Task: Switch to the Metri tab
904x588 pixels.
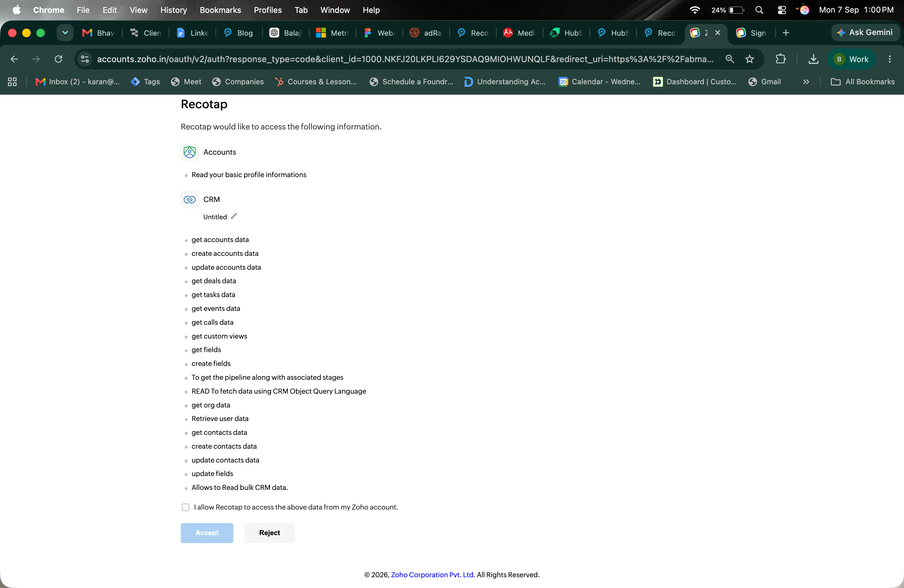Action: [332, 33]
